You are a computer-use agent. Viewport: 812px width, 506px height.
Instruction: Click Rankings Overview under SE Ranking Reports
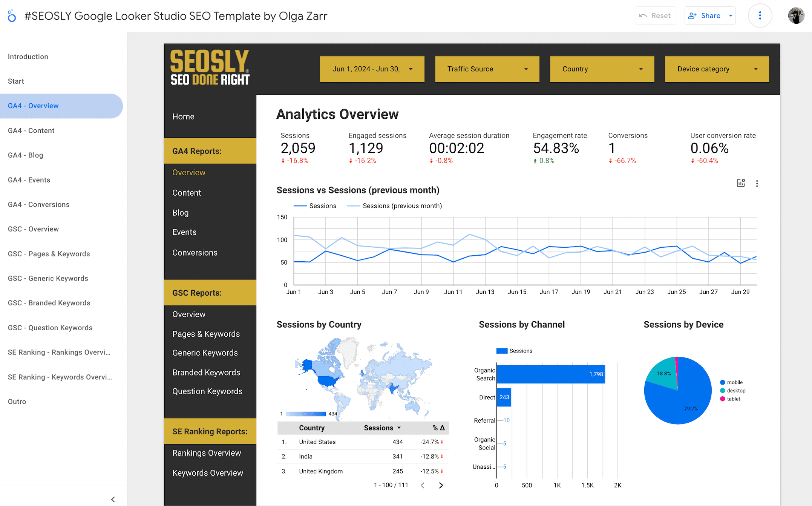pyautogui.click(x=207, y=453)
